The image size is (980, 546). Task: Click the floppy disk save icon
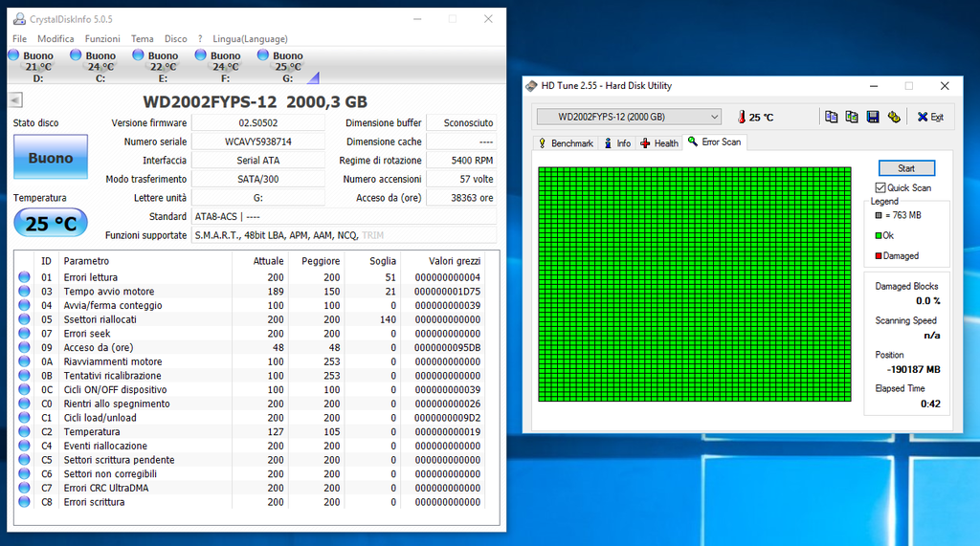[873, 117]
